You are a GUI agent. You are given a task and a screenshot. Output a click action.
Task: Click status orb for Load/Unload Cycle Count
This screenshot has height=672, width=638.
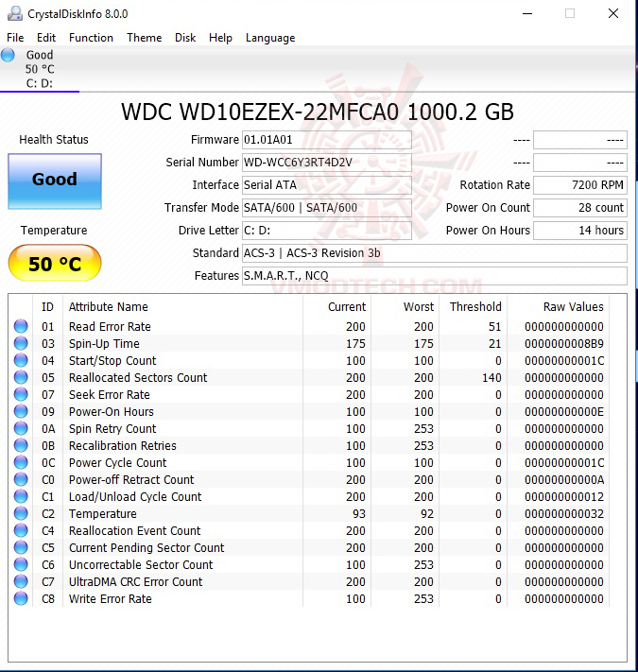(x=21, y=496)
